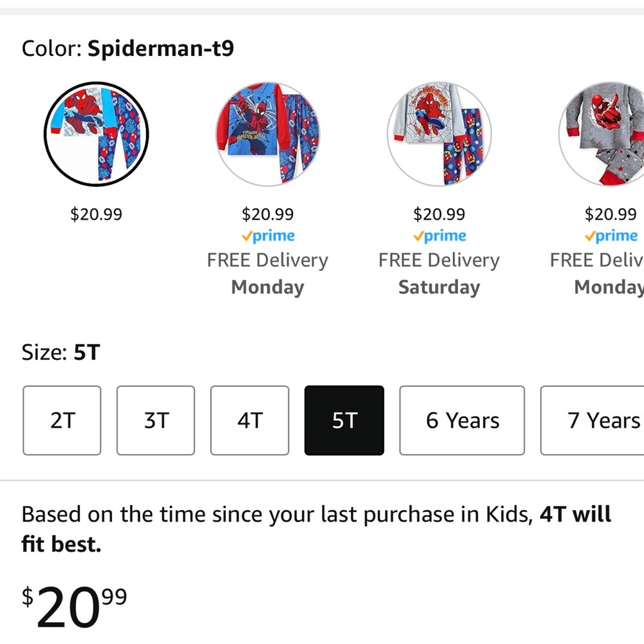This screenshot has height=644, width=644.
Task: Select the 5T size option
Action: tap(344, 420)
